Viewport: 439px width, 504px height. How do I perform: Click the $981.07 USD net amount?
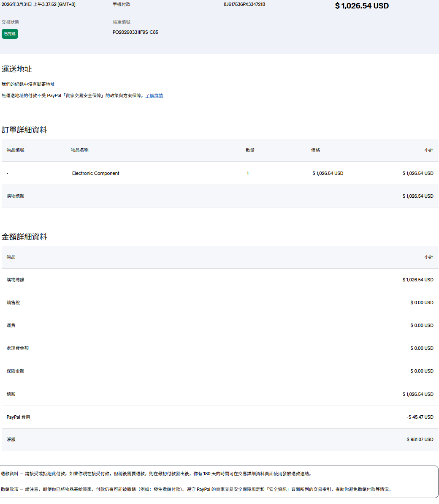coord(420,439)
